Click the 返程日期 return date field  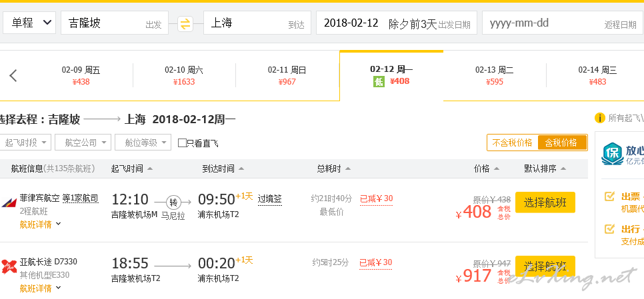pyautogui.click(x=563, y=23)
